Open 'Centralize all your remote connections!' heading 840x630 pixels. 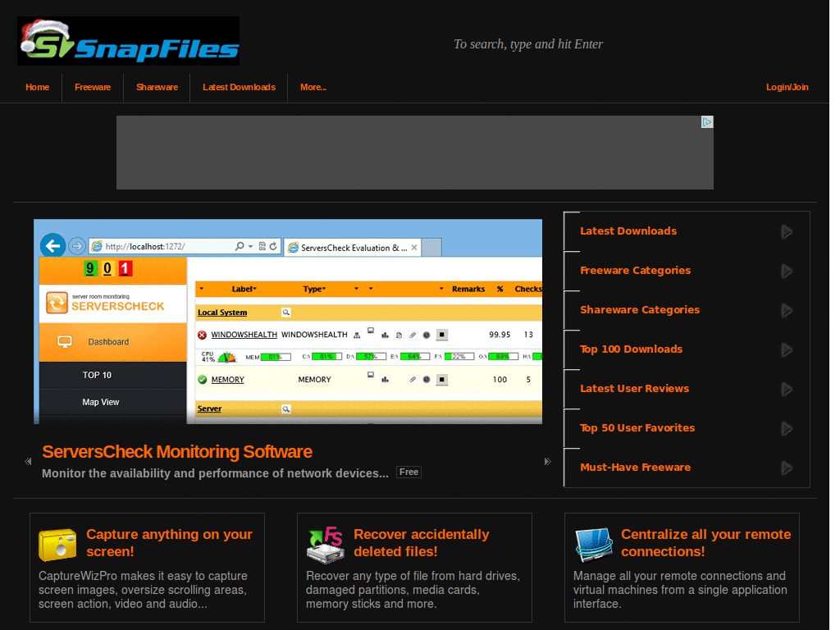point(706,543)
